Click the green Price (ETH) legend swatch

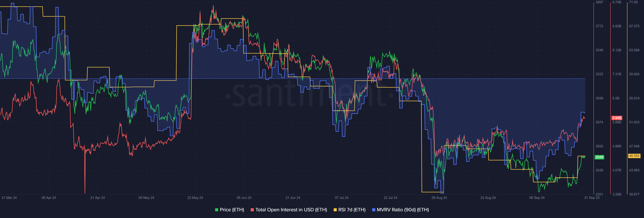[x=217, y=210]
